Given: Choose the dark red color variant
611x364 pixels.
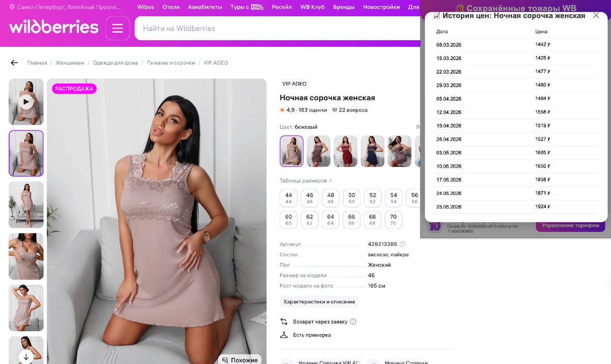Looking at the screenshot, I should pyautogui.click(x=346, y=151).
